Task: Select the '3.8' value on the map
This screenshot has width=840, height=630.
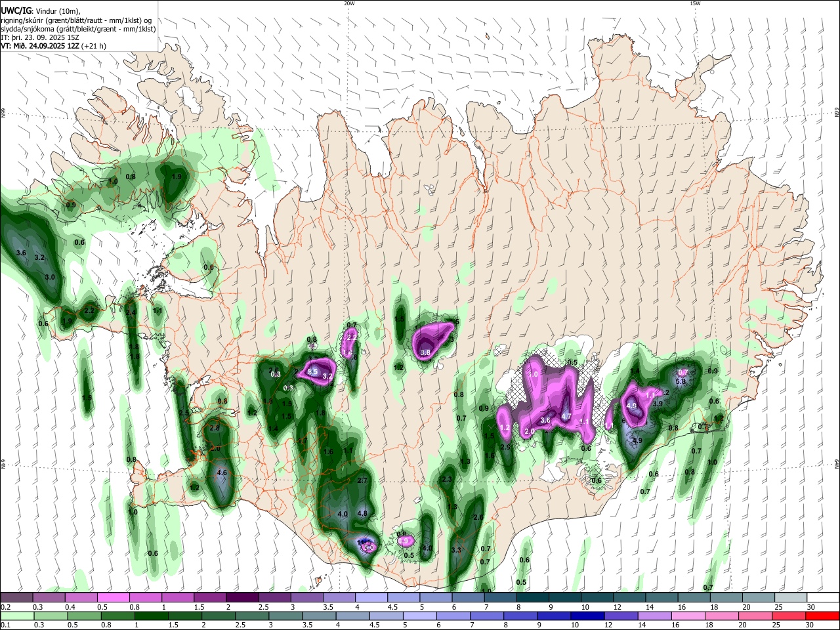Action: click(x=425, y=352)
